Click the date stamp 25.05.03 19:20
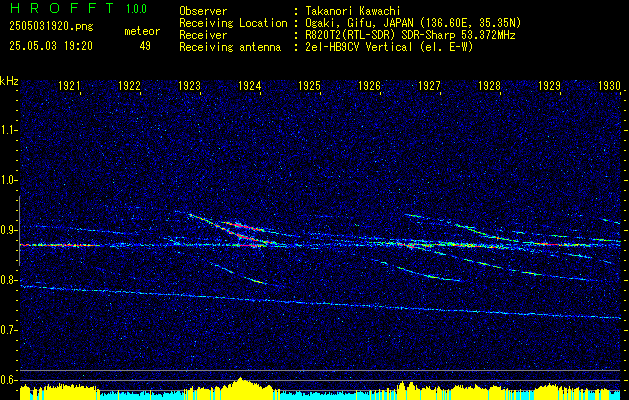 coord(51,46)
